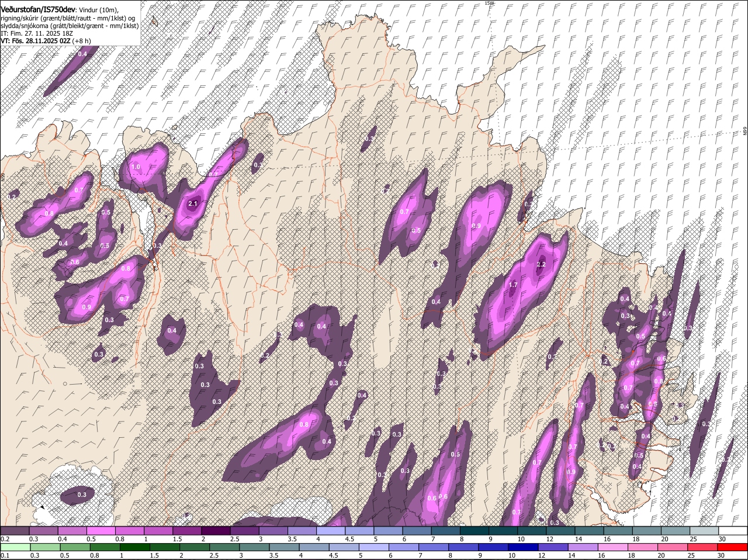This screenshot has height=560, width=748.
Task: Click the 15W longitude label at top edge
Action: pos(489,3)
